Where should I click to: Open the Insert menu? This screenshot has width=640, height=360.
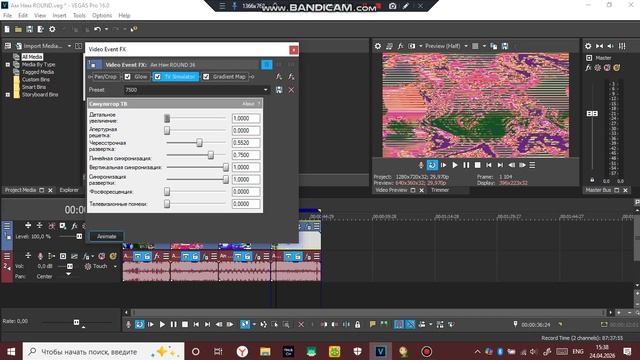(59, 16)
